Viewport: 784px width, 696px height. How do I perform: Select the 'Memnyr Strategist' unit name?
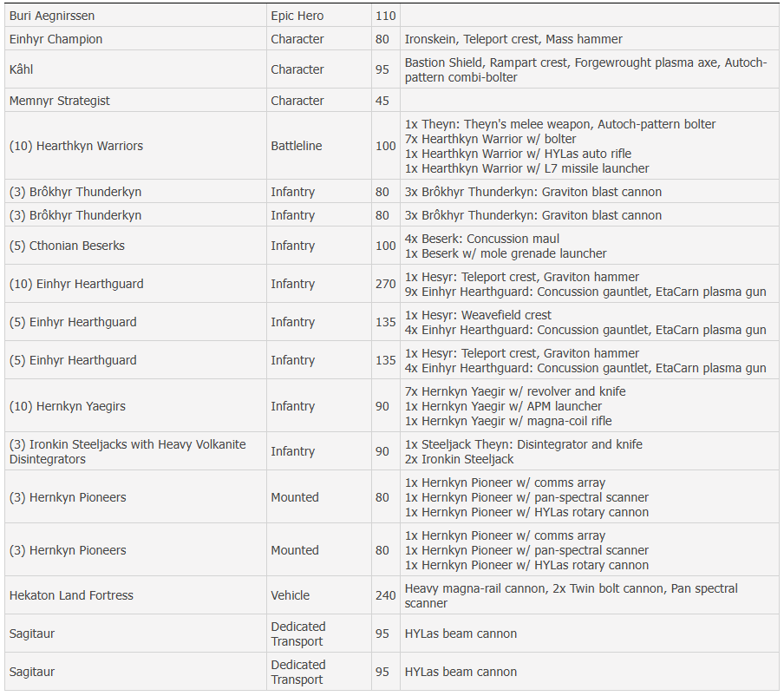coord(60,101)
